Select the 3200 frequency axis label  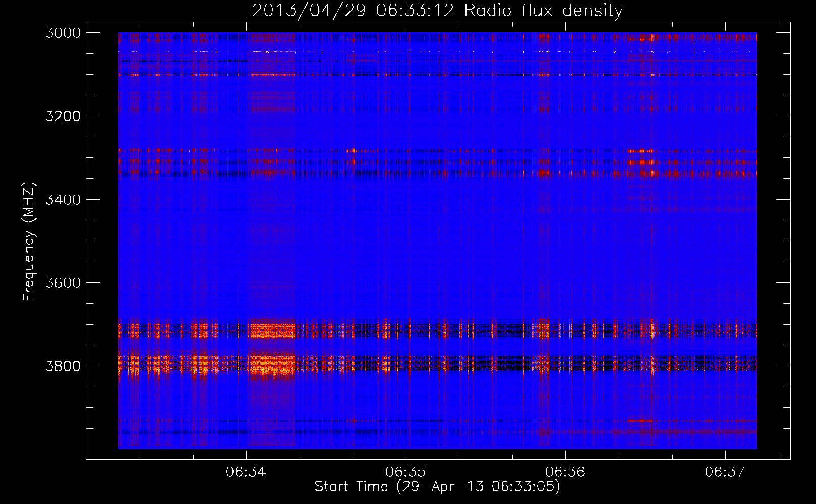pos(63,116)
